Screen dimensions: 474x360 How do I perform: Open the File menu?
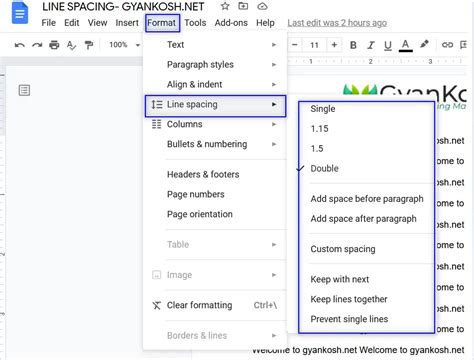click(x=49, y=23)
